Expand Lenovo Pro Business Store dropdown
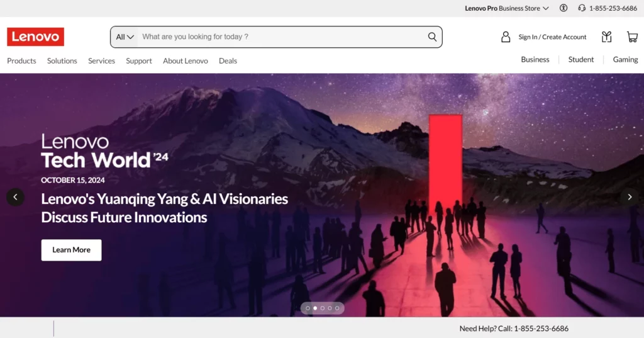 point(506,8)
